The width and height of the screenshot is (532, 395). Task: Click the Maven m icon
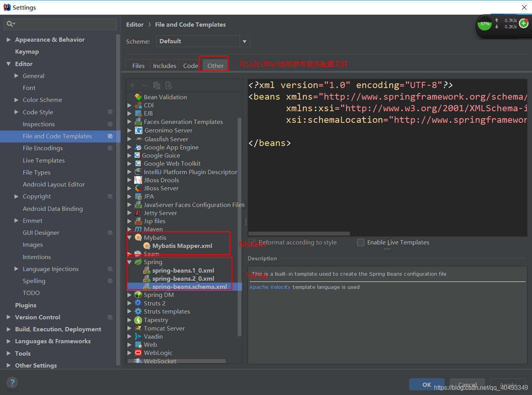click(138, 229)
